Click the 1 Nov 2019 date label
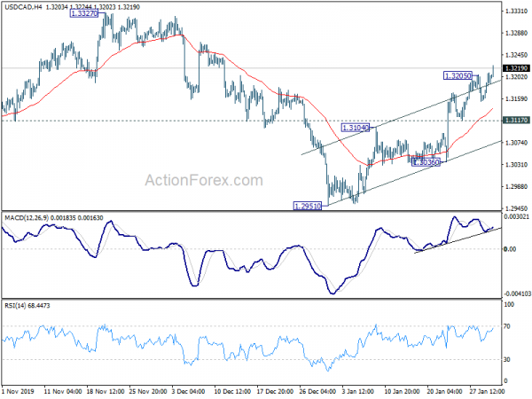The image size is (532, 399). 18,391
